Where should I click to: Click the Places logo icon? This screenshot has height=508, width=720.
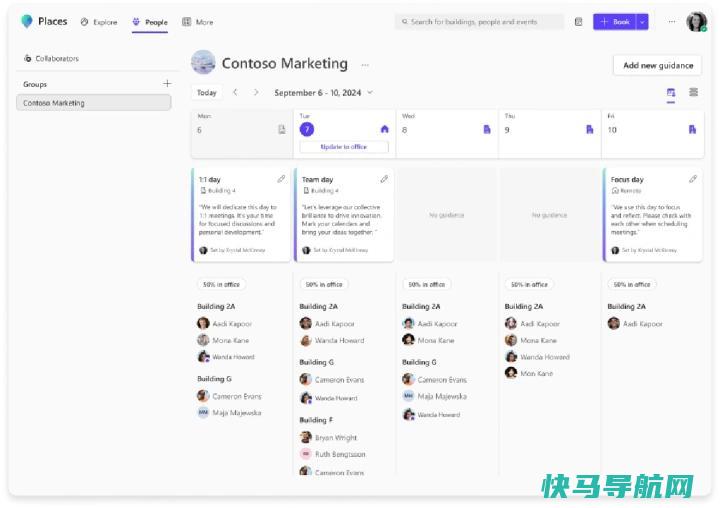[x=27, y=21]
